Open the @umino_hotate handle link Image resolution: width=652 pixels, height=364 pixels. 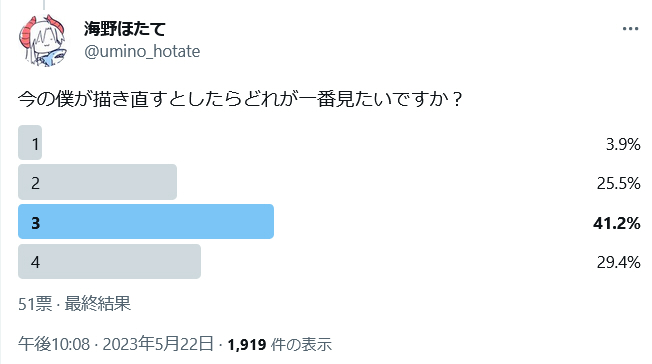tap(142, 52)
